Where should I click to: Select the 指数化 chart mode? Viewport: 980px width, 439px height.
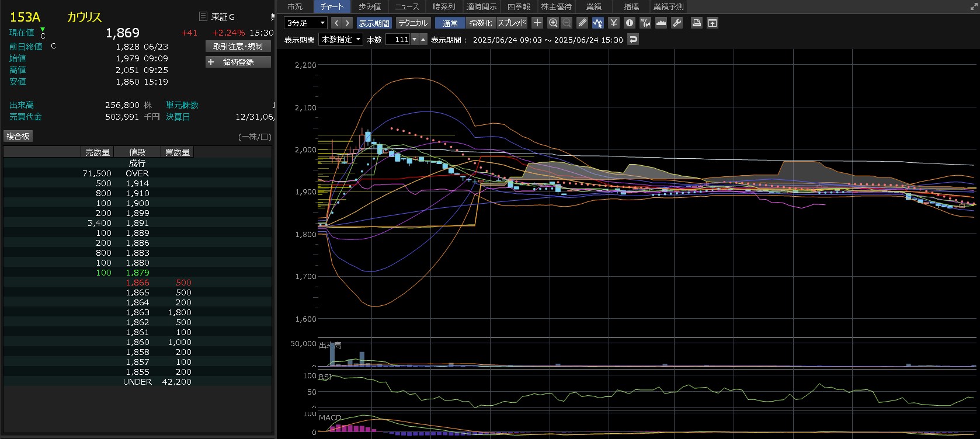pyautogui.click(x=481, y=23)
